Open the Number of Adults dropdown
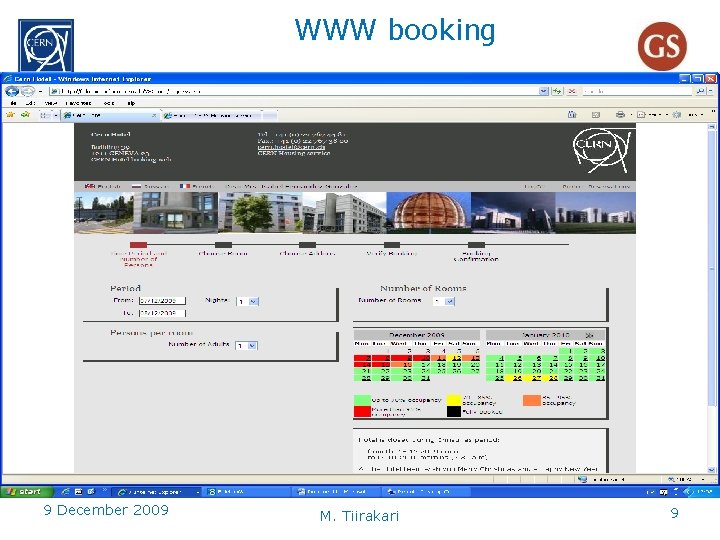The width and height of the screenshot is (720, 540). point(247,345)
